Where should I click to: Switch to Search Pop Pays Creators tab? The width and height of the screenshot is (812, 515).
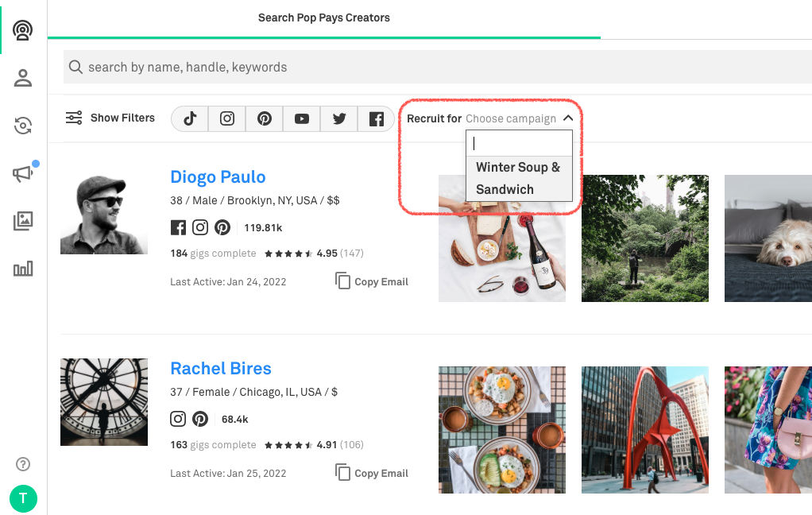[323, 17]
